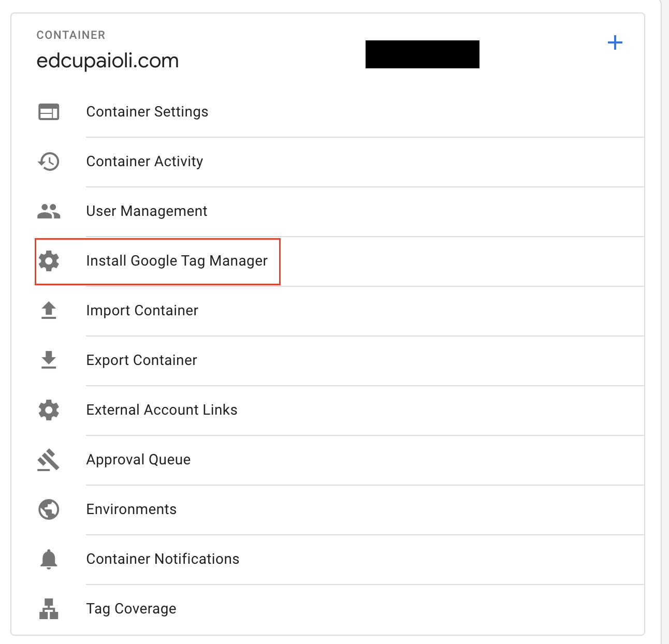Screen dimensions: 669x644
Task: Click the Tag Coverage hierarchy icon
Action: click(x=49, y=609)
